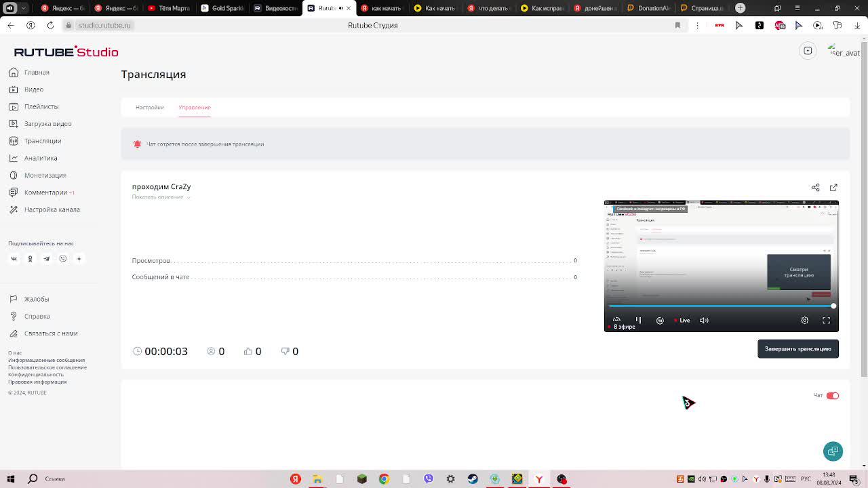Open Windows taskbar search
868x488 pixels.
[33, 479]
